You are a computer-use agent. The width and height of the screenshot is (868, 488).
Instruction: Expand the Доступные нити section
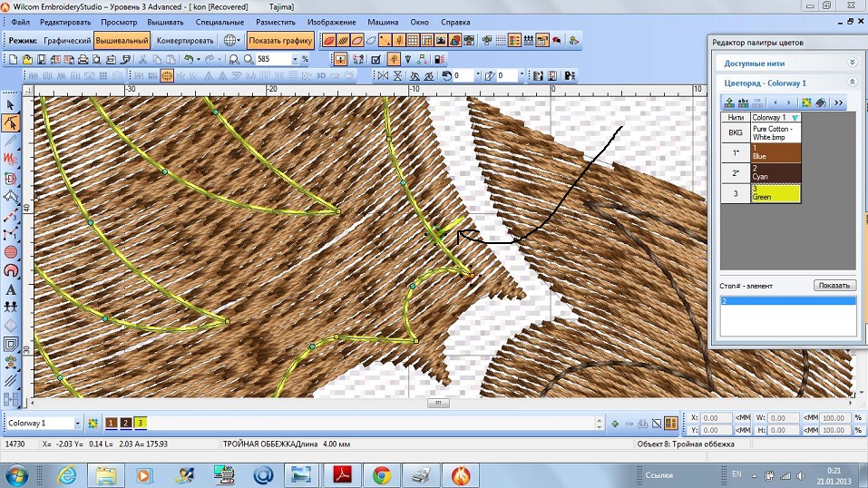click(x=852, y=63)
